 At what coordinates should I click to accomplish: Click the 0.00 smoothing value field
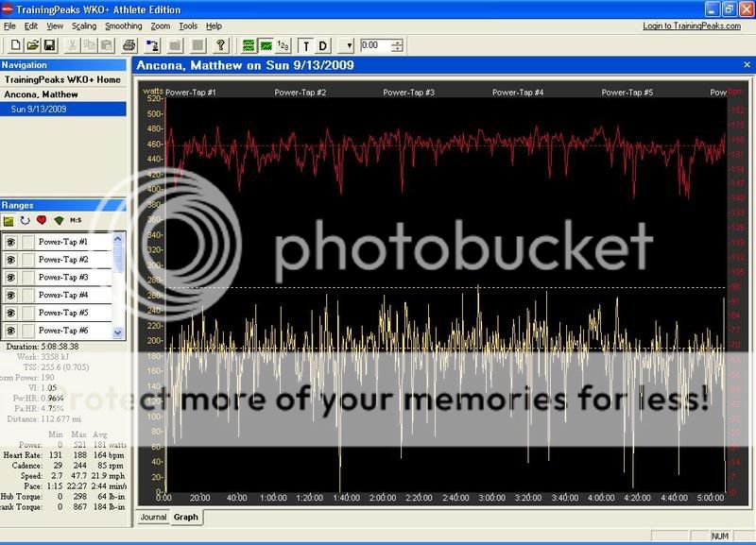(375, 45)
